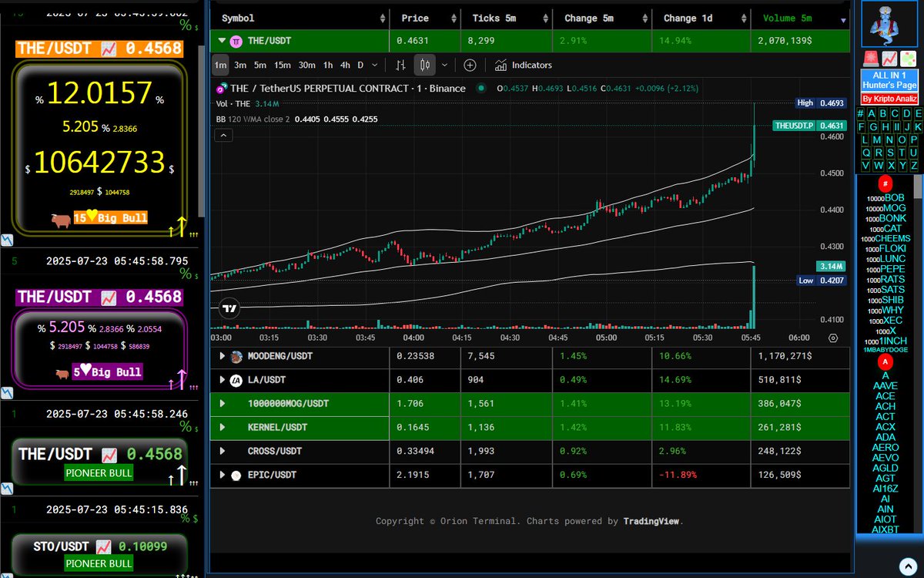This screenshot has width=924, height=578.
Task: Expand the CROSS/USDT row
Action: (x=223, y=451)
